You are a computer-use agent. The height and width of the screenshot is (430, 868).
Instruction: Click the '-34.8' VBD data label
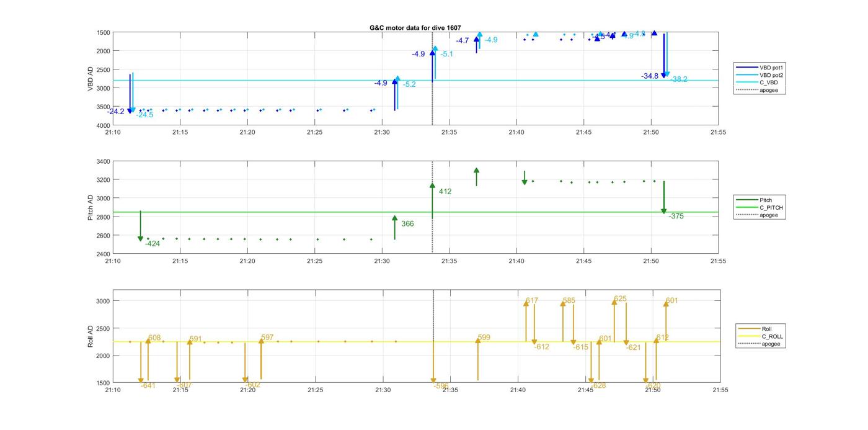pyautogui.click(x=650, y=76)
